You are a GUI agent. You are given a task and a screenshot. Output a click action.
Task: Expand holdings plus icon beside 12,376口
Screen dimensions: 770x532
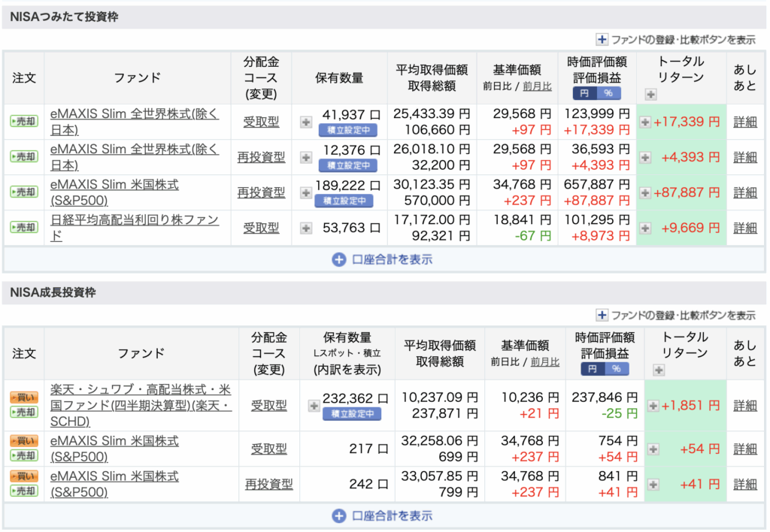tap(306, 157)
